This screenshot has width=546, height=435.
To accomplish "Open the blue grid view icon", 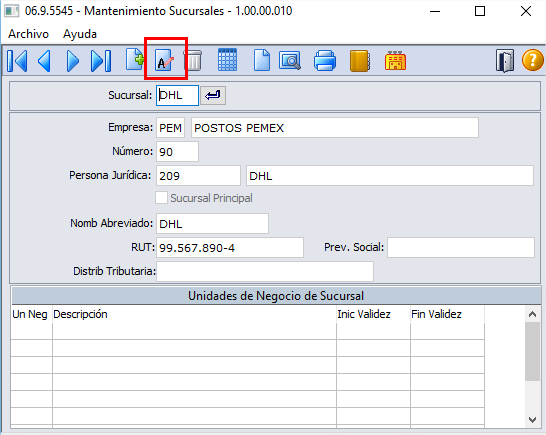I will [x=227, y=60].
